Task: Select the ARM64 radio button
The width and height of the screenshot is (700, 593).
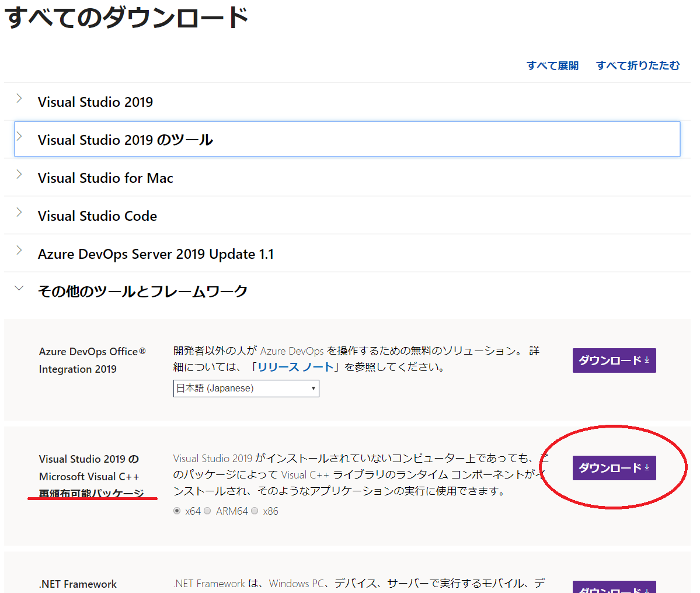Action: coord(207,511)
